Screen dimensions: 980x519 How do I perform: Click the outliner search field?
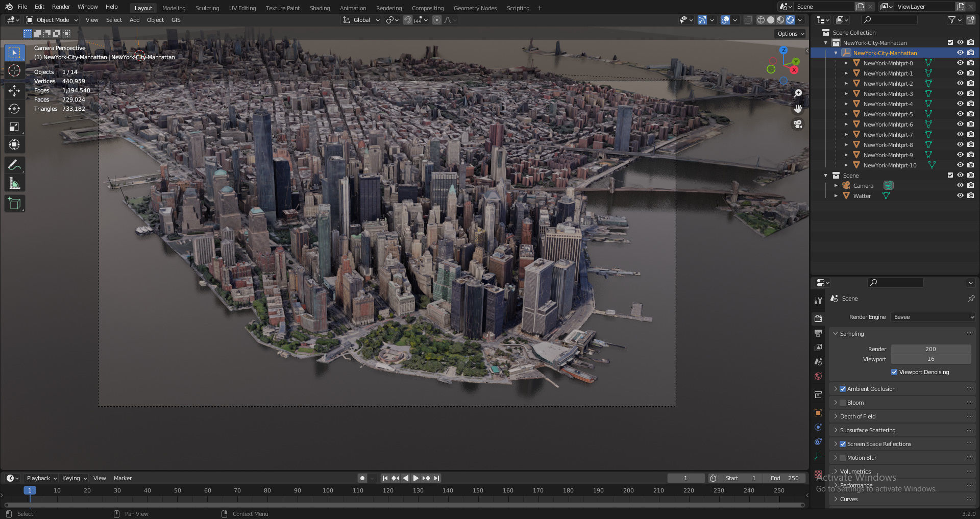889,20
